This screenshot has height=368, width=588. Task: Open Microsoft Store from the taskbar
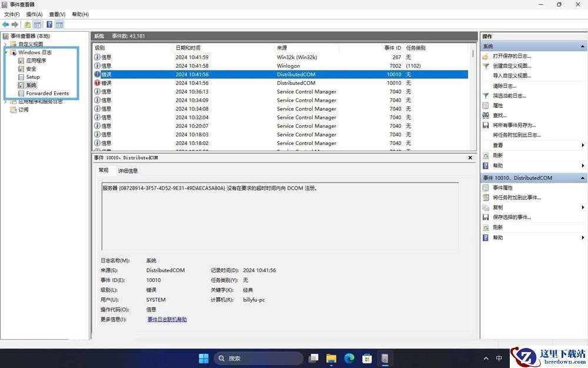click(x=367, y=358)
